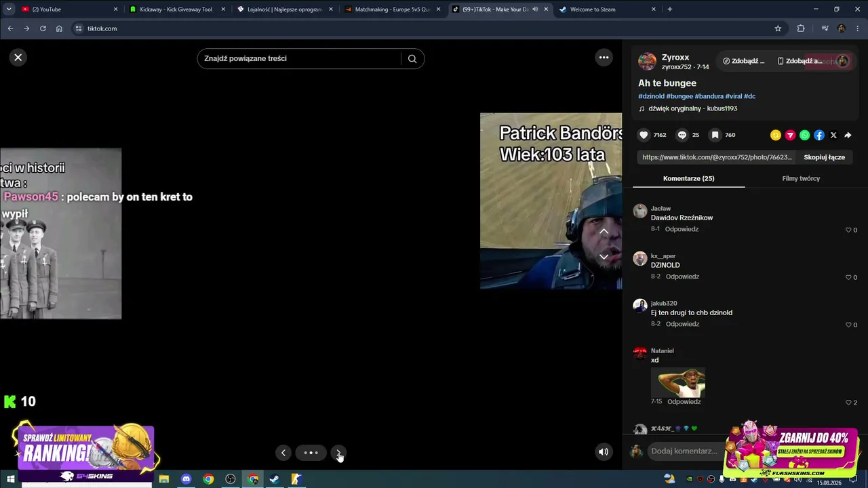
Task: Share the post to WhatsApp
Action: [x=805, y=136]
